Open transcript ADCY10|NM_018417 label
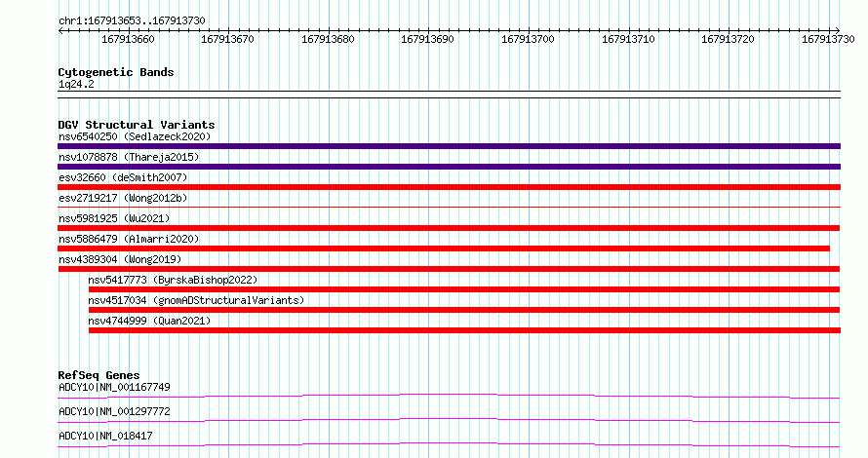The width and height of the screenshot is (868, 458). [x=105, y=436]
